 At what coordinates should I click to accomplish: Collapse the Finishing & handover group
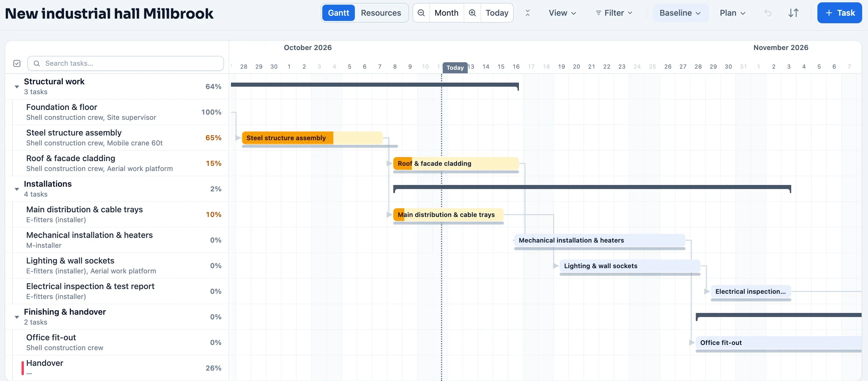(x=17, y=317)
